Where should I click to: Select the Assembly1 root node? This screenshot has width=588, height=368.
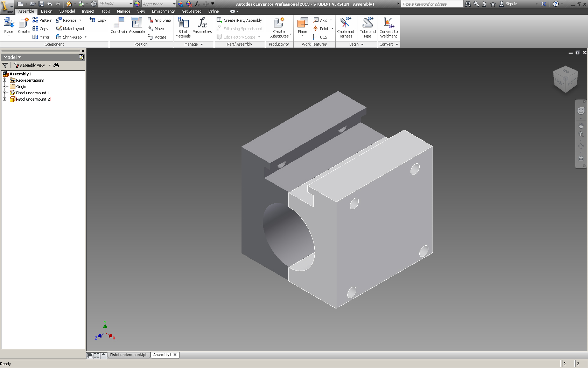pos(20,74)
